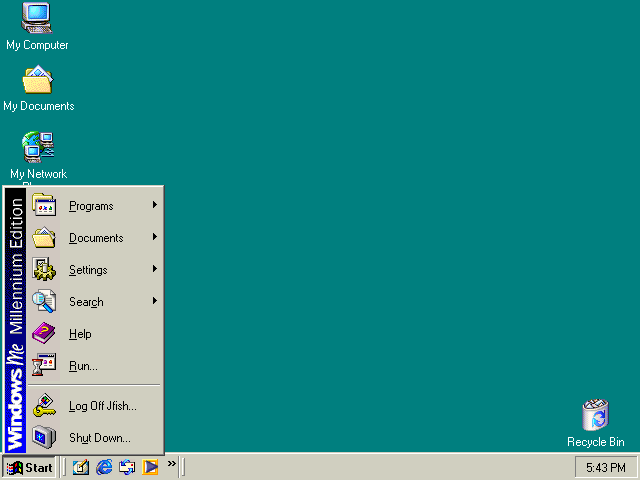Open the Search submenu
Image resolution: width=640 pixels, height=480 pixels.
point(95,301)
